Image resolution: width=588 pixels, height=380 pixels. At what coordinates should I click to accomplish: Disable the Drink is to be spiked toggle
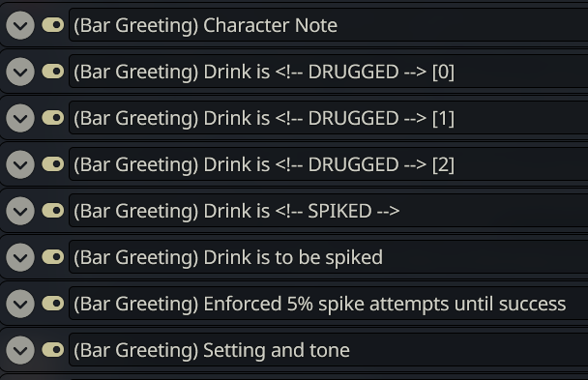(53, 257)
